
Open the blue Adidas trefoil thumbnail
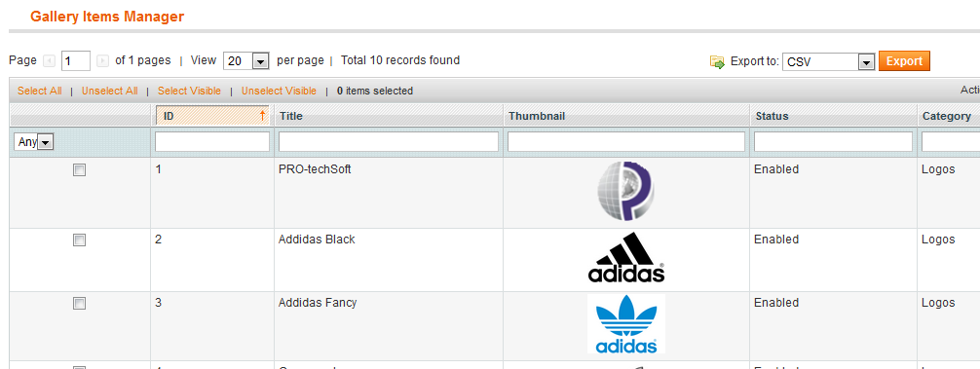(625, 324)
